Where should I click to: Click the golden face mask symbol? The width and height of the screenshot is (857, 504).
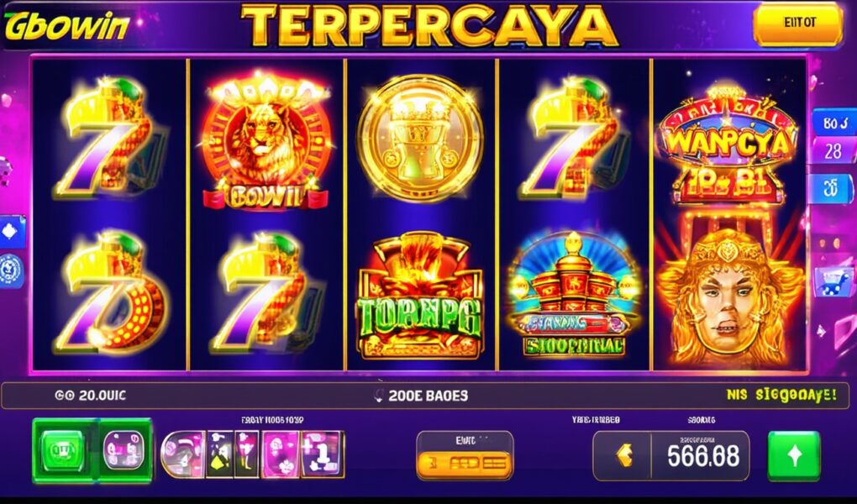click(x=727, y=298)
